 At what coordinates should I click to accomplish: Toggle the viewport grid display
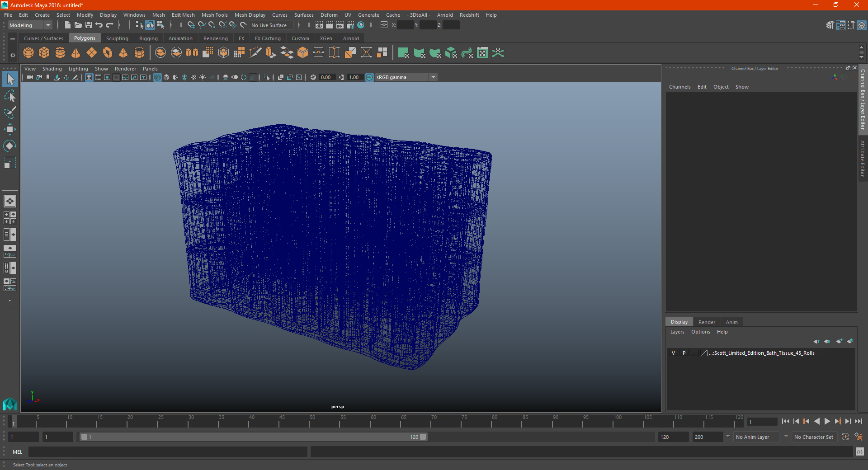[x=89, y=77]
